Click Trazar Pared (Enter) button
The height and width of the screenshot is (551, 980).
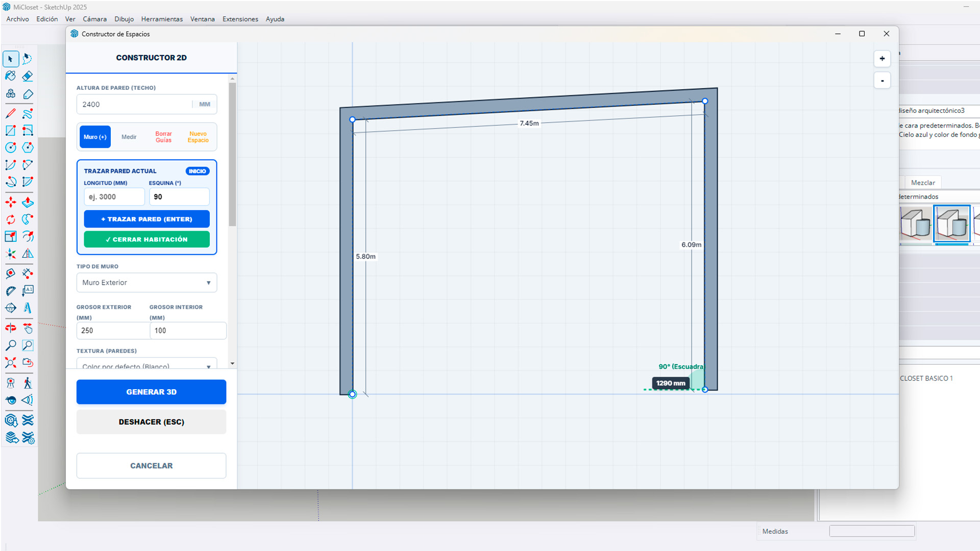[146, 219]
